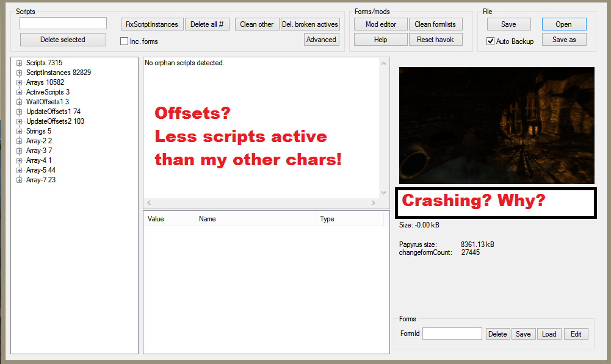Click the Name column header
This screenshot has height=364, width=611.
pyautogui.click(x=255, y=219)
